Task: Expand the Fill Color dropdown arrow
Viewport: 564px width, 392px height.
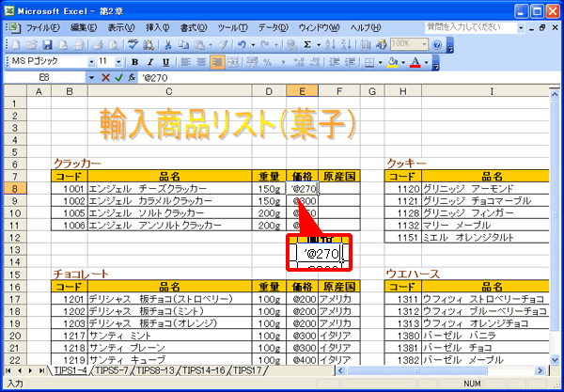Action: (x=403, y=62)
